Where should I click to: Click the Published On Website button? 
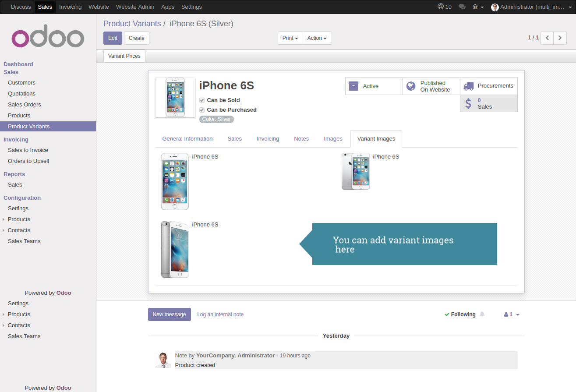click(x=431, y=86)
